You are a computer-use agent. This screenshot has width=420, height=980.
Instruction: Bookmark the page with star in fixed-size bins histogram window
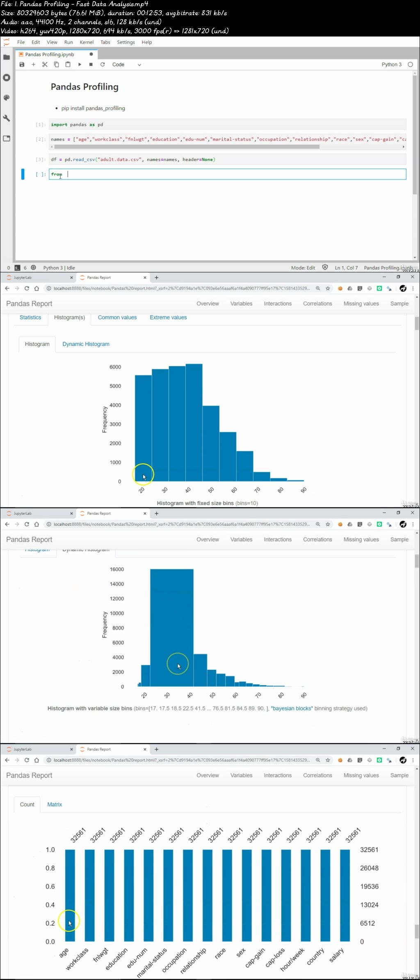coord(328,288)
